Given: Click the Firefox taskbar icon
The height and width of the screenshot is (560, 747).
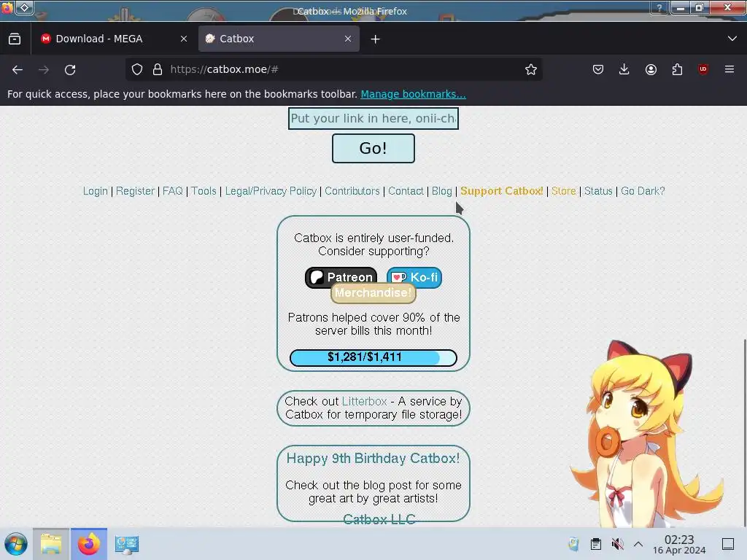Looking at the screenshot, I should point(89,544).
